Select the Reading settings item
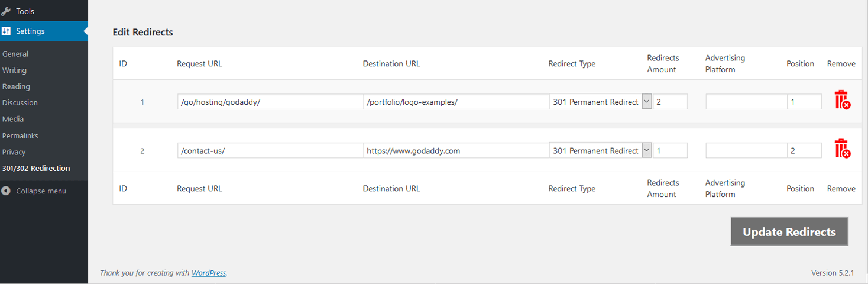Viewport: 868px width, 284px height. 16,86
